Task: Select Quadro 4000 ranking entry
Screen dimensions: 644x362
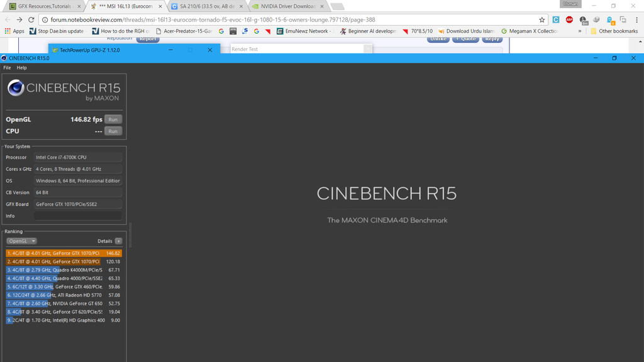Action: tap(64, 278)
